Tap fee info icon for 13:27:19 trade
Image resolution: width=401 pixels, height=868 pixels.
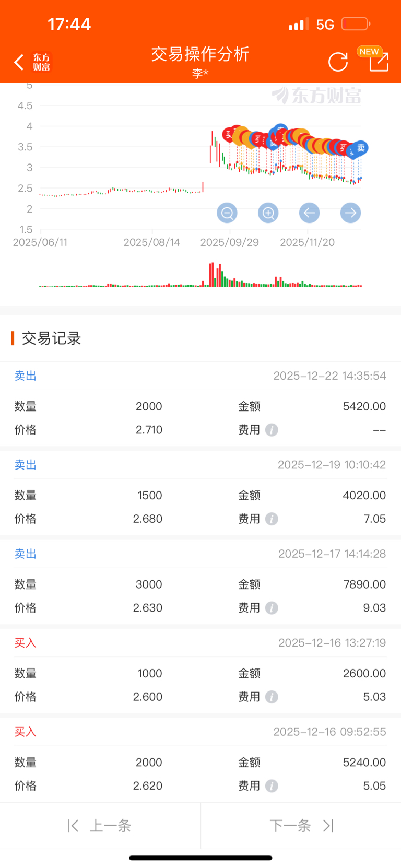point(272,697)
